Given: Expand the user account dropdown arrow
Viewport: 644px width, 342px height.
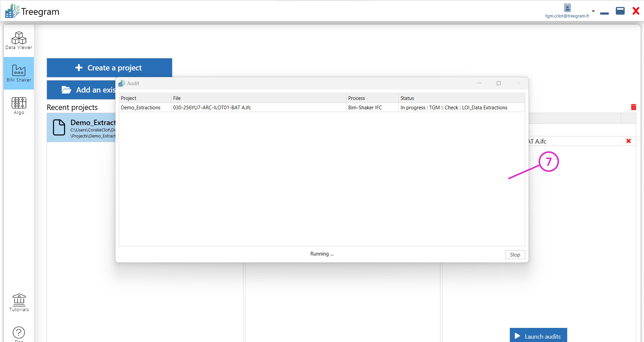Looking at the screenshot, I should pyautogui.click(x=593, y=11).
